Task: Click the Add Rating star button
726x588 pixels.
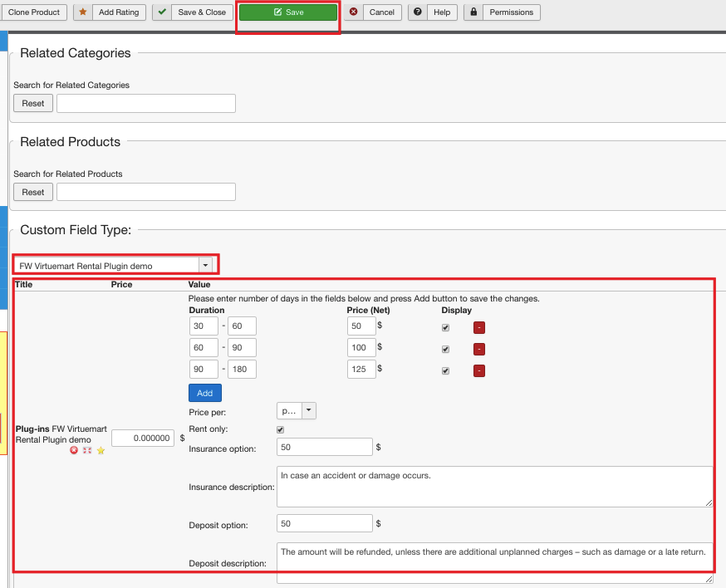Action: [110, 12]
